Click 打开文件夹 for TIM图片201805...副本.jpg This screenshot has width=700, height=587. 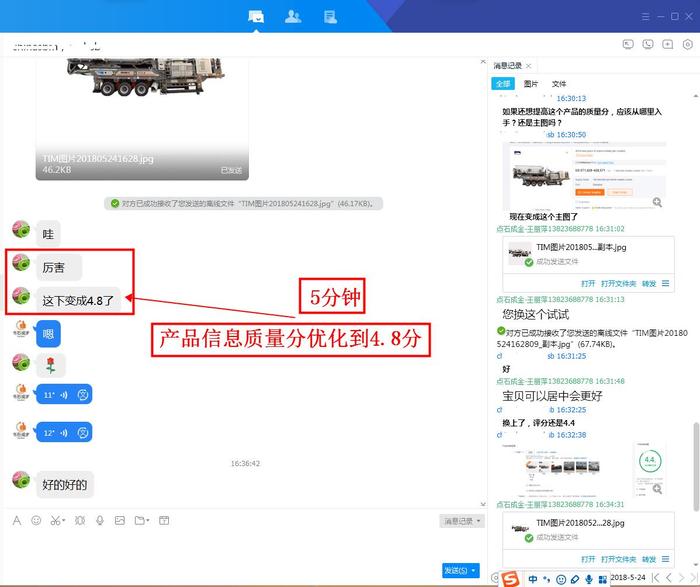coord(618,283)
